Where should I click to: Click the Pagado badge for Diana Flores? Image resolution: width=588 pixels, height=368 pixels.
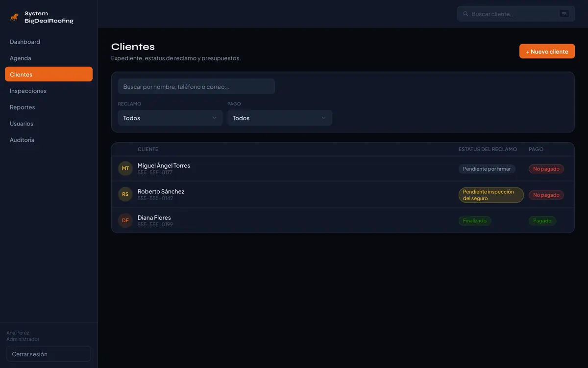(x=542, y=221)
